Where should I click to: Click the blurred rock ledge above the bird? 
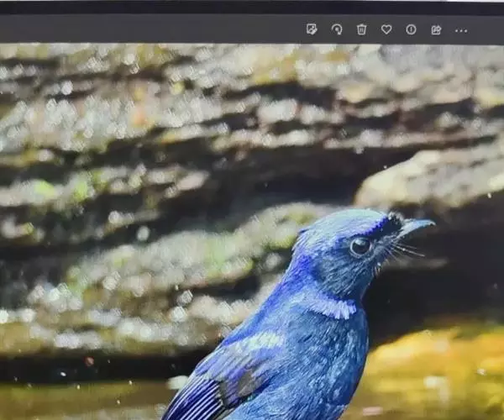pos(252,109)
